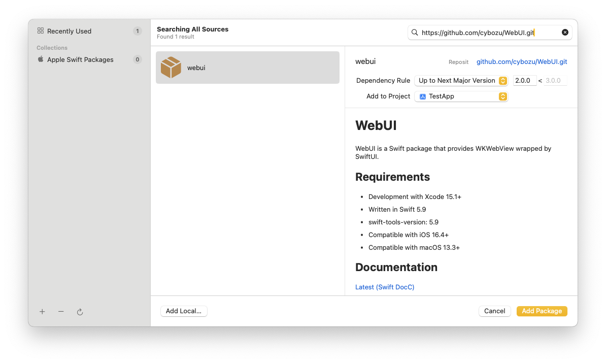Select Apple Swift Packages collection
The height and width of the screenshot is (364, 606).
click(80, 60)
